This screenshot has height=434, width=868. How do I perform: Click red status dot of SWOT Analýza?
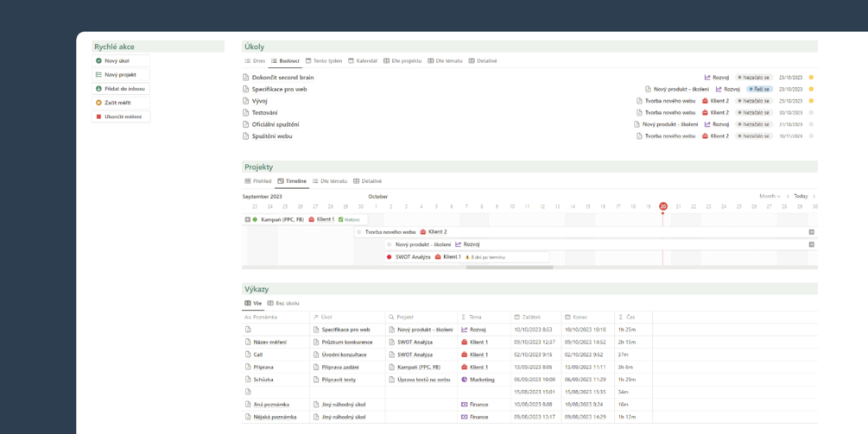pyautogui.click(x=390, y=257)
